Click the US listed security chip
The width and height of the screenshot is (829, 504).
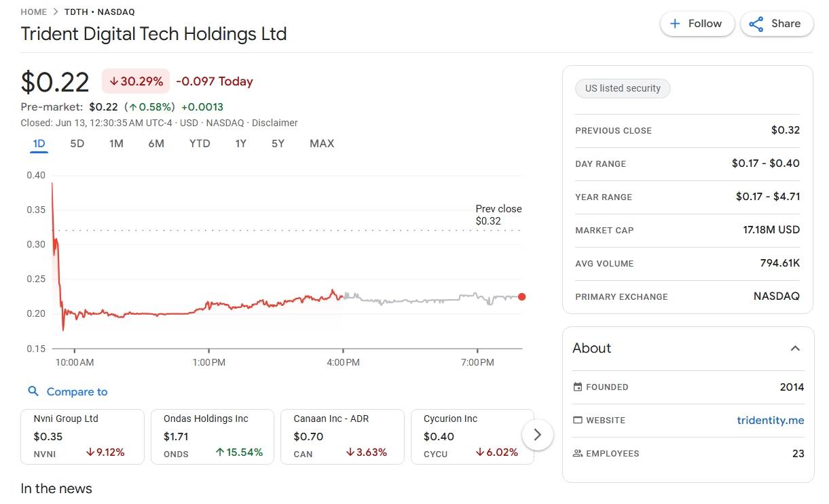(623, 88)
